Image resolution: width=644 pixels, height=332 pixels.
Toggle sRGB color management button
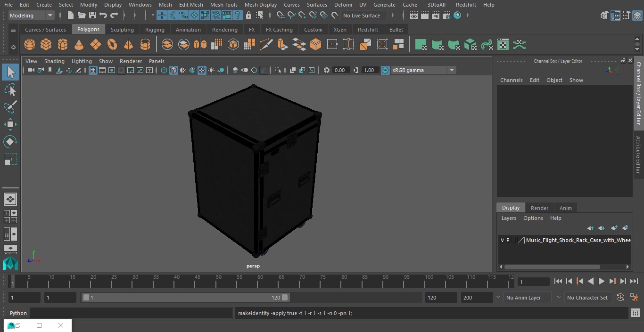(x=385, y=70)
